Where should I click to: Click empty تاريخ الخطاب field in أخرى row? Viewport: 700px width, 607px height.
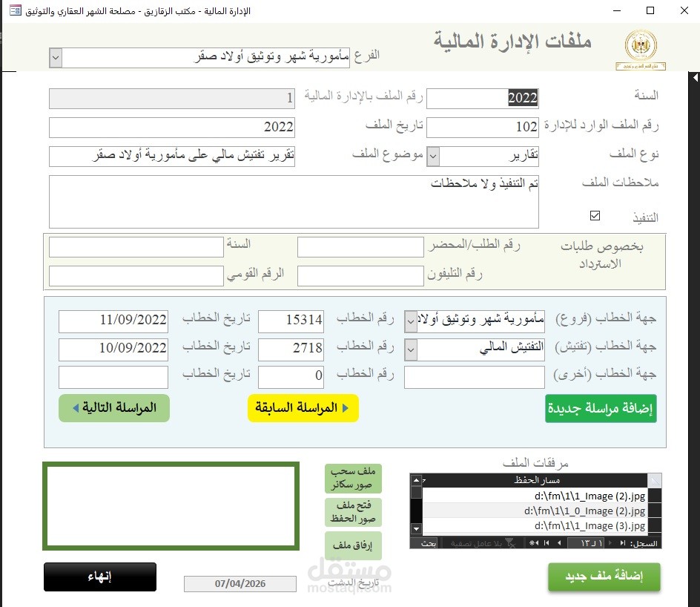(x=113, y=378)
